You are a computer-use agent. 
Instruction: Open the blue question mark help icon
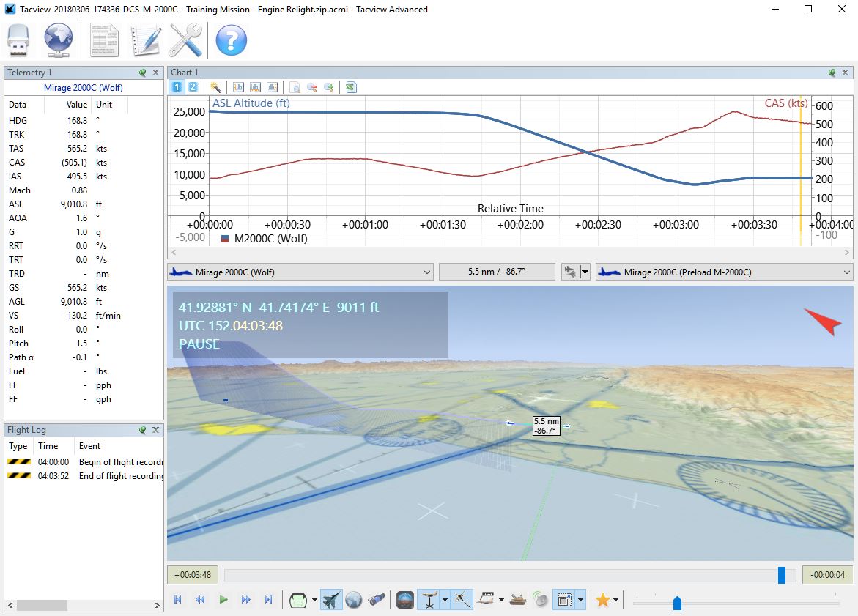(x=231, y=40)
